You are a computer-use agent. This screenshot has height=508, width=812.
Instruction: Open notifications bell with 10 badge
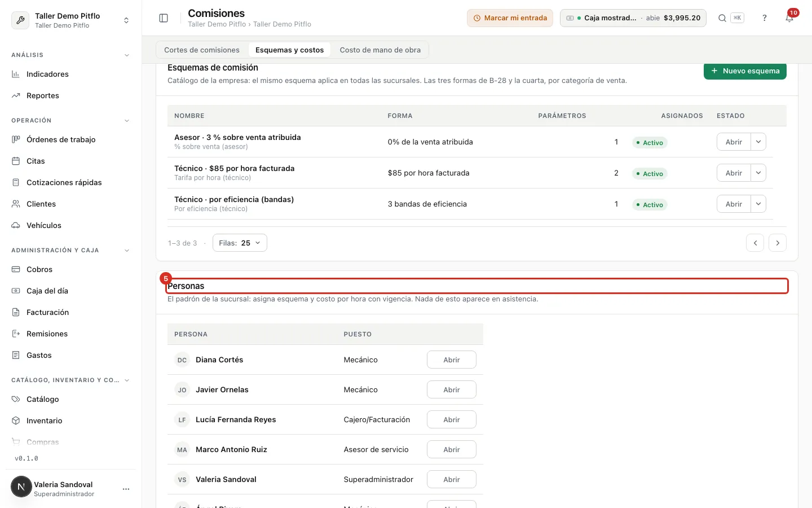[x=789, y=18]
